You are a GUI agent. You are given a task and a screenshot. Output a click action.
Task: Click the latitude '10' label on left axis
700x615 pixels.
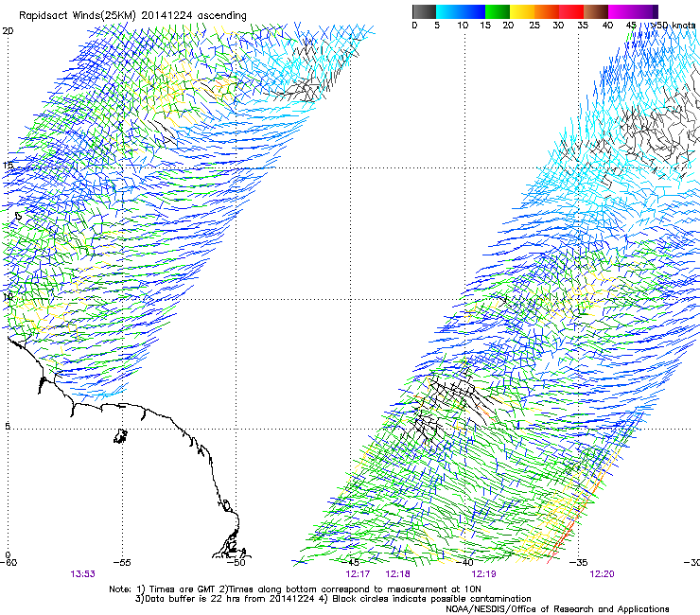pos(8,297)
